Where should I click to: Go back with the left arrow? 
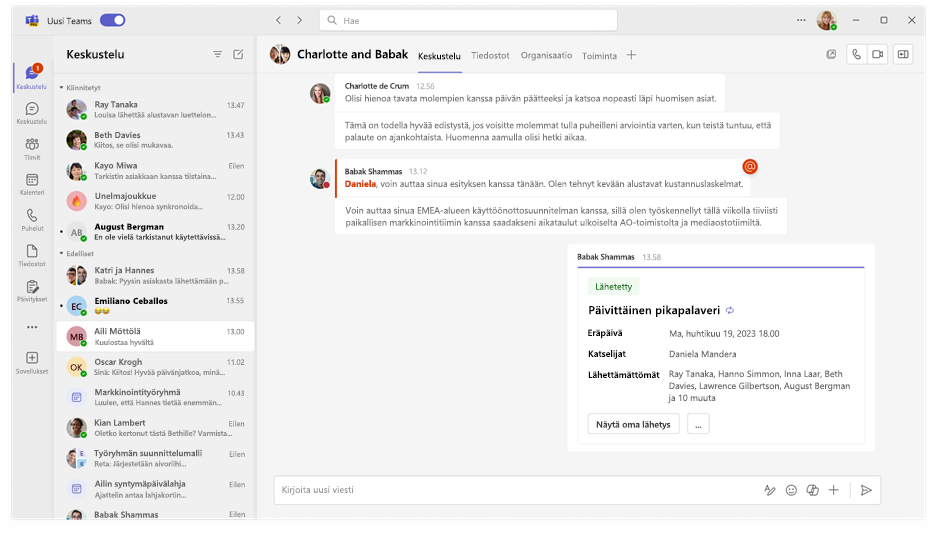click(x=278, y=20)
